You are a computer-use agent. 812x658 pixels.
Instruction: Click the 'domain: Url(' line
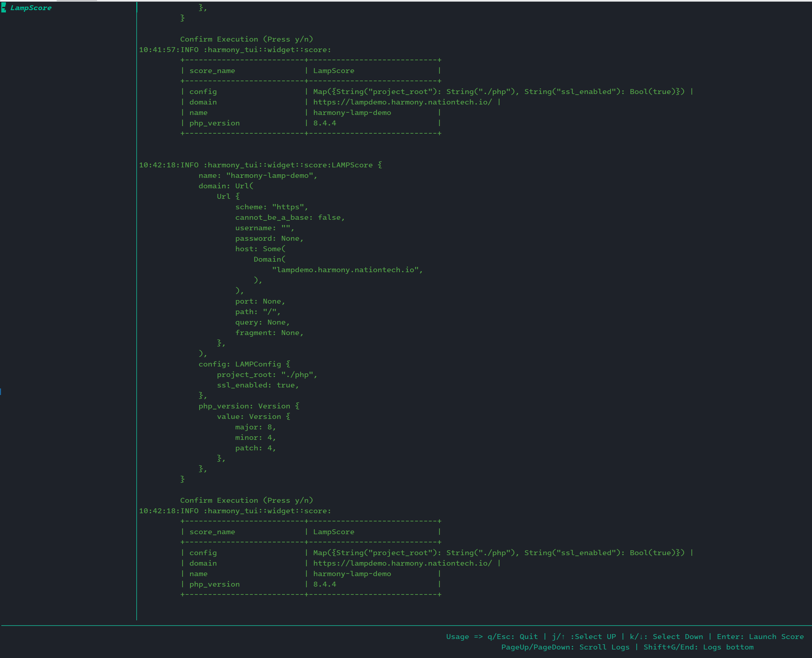coord(226,186)
